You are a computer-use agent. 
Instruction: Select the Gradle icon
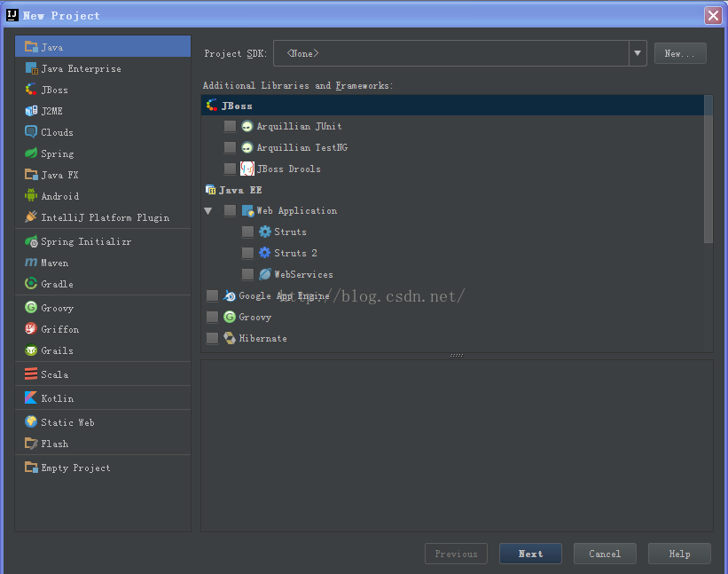click(31, 283)
